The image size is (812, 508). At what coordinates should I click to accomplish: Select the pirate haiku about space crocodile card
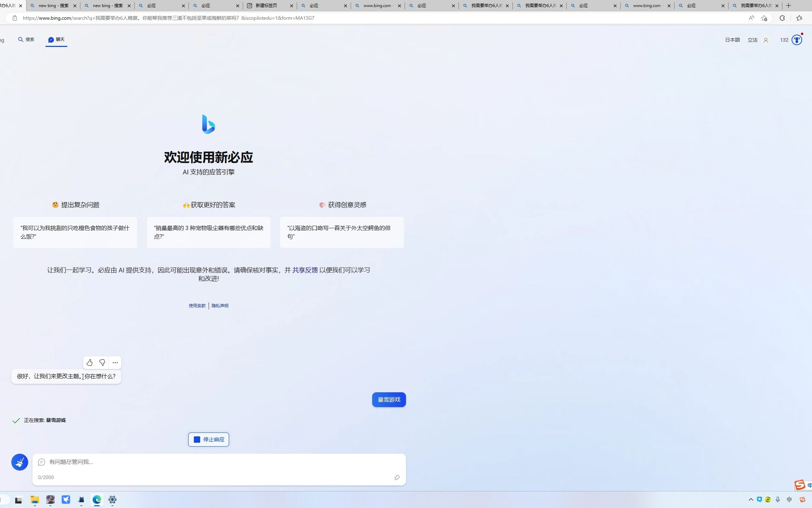342,232
